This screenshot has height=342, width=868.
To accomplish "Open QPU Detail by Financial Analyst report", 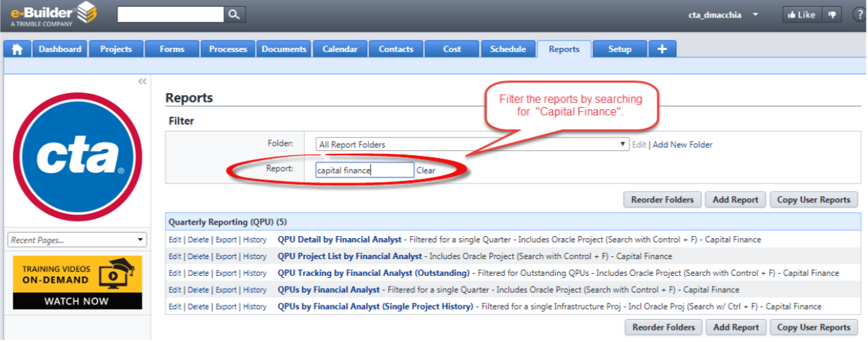I will 340,239.
